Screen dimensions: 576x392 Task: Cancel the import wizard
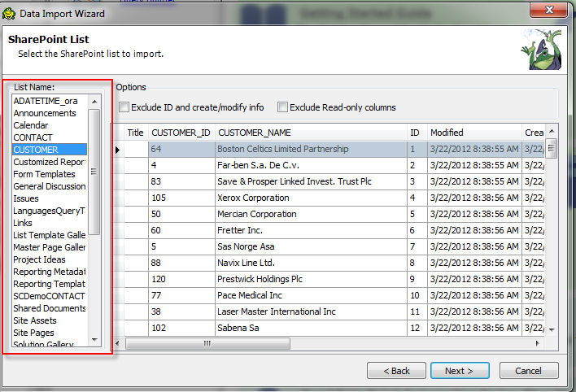tap(529, 371)
